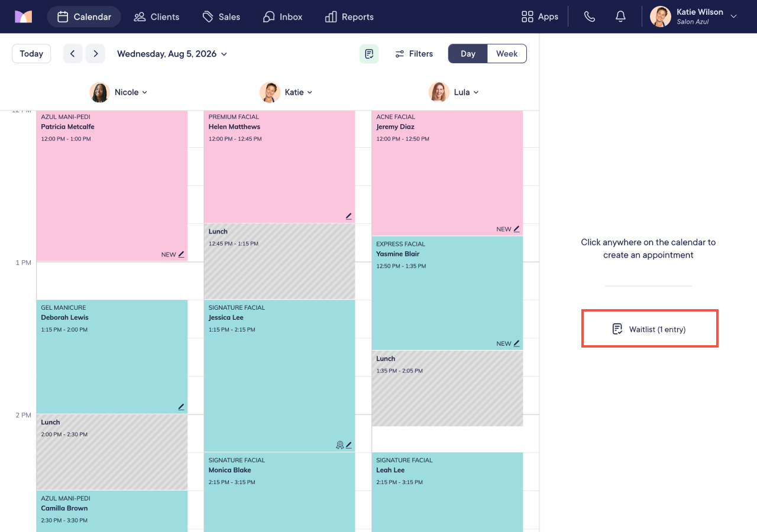757x532 pixels.
Task: Open Patricia Metcalfe's Azul Mani-Pedi appointment
Action: [112, 186]
